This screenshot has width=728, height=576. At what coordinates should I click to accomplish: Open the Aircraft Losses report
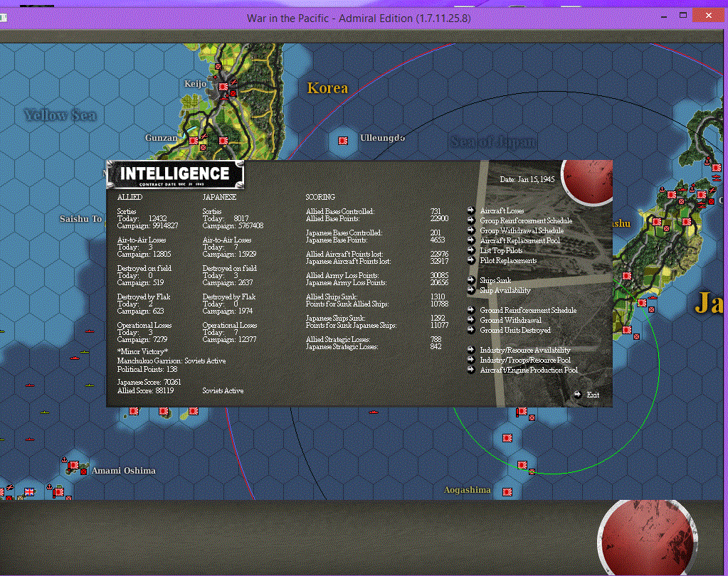502,210
